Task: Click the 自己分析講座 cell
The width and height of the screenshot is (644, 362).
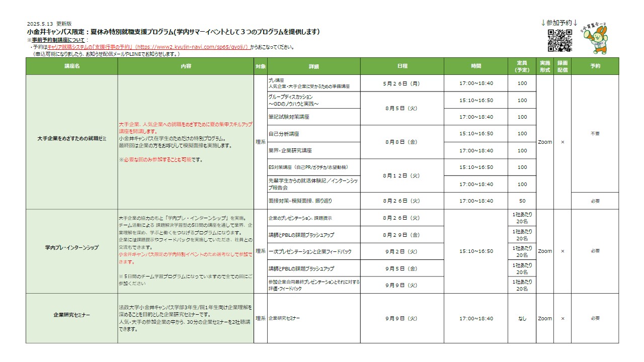Action: tap(313, 134)
